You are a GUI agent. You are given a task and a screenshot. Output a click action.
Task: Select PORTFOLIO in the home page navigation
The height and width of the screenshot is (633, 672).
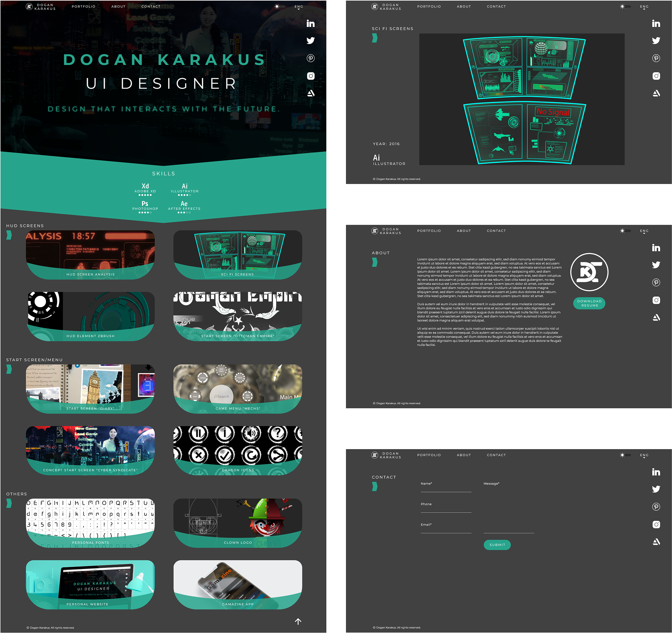tap(83, 7)
